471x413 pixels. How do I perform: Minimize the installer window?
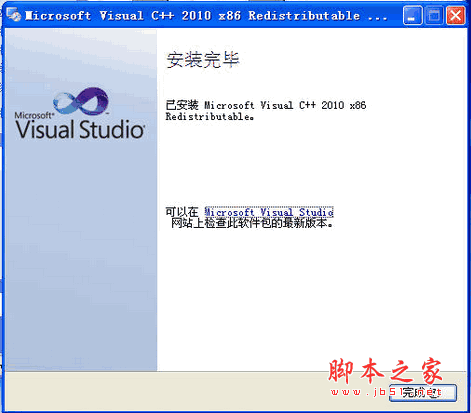(x=412, y=15)
